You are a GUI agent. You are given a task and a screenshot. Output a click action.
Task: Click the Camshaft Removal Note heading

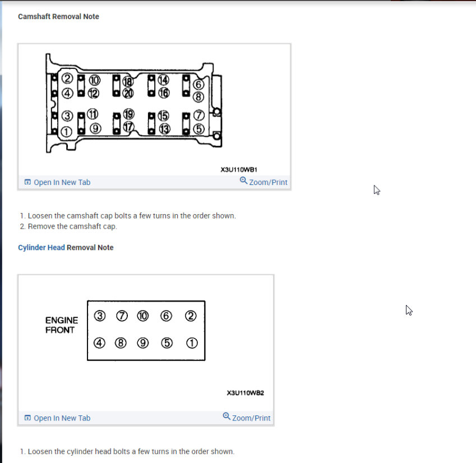tap(59, 16)
